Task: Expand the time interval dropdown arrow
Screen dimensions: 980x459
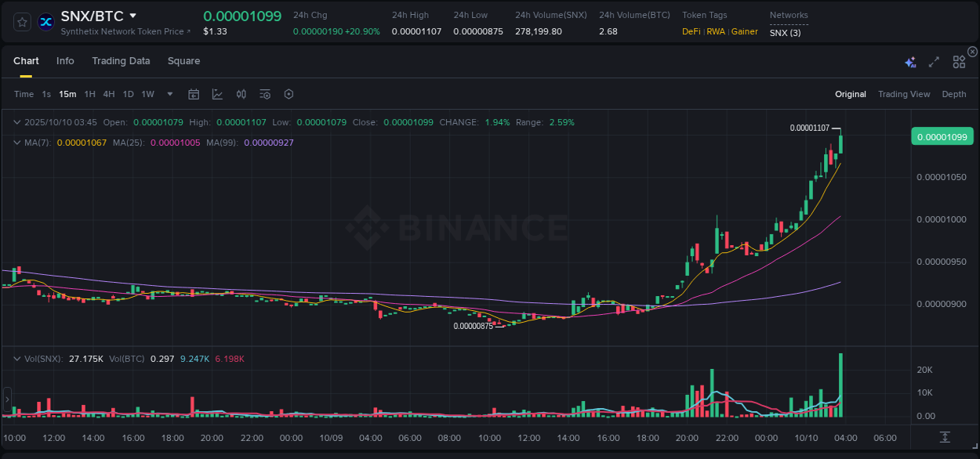Action: pyautogui.click(x=169, y=94)
